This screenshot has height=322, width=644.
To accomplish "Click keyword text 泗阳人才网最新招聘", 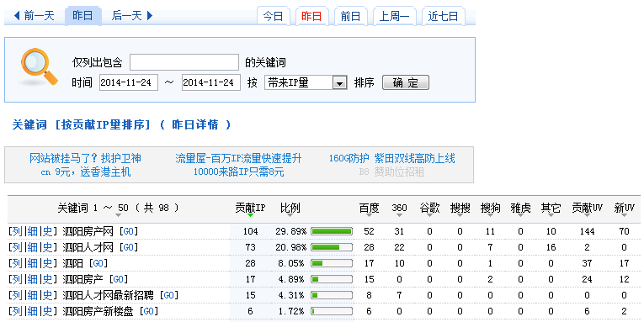I will 109,295.
